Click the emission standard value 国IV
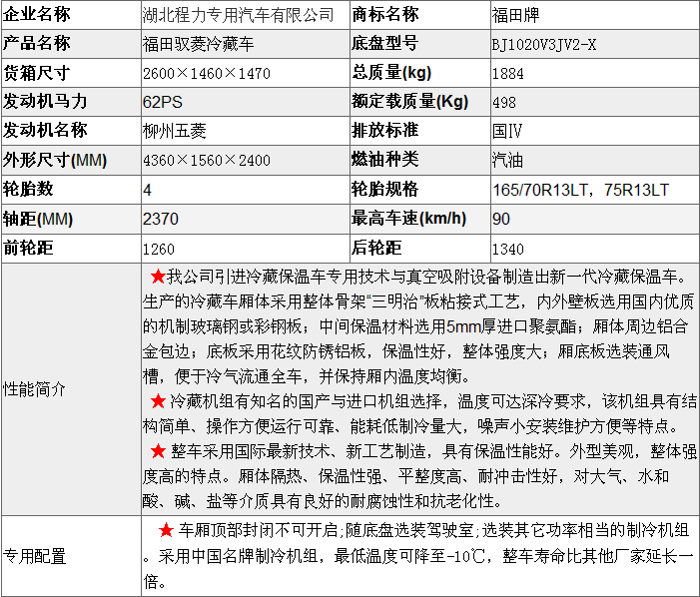 point(507,131)
